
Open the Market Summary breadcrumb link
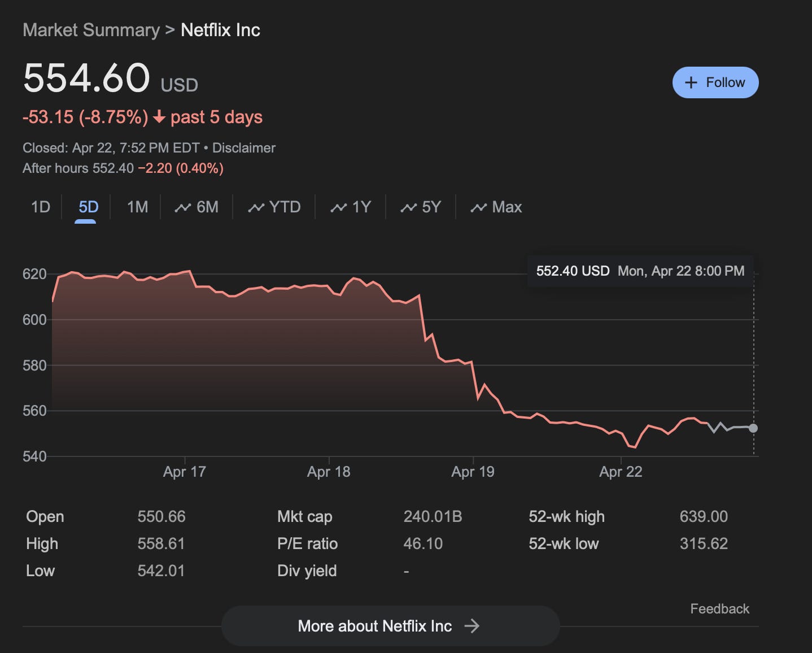click(x=91, y=30)
